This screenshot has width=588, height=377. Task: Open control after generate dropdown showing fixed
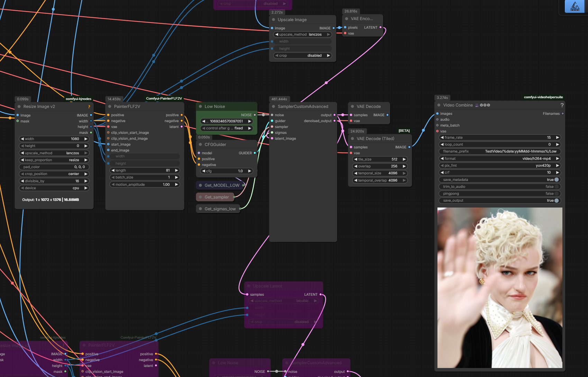(x=227, y=128)
